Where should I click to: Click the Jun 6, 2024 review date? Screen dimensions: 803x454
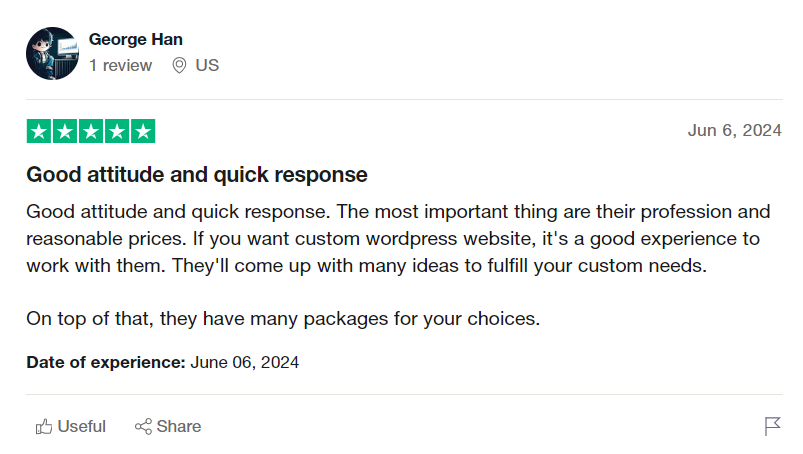734,131
